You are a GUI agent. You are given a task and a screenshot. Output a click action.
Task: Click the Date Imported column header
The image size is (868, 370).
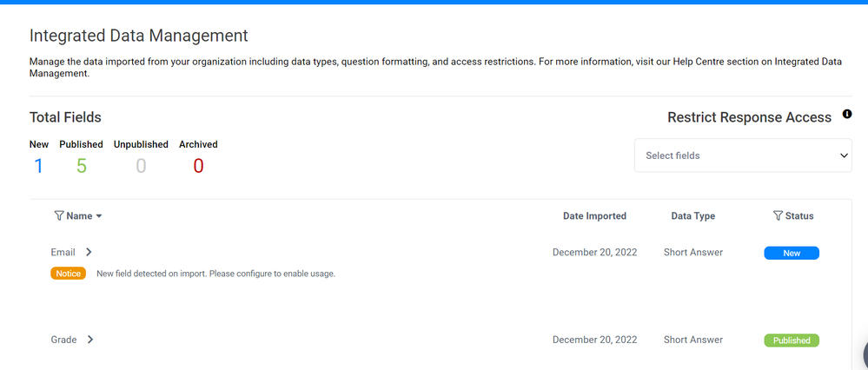594,216
